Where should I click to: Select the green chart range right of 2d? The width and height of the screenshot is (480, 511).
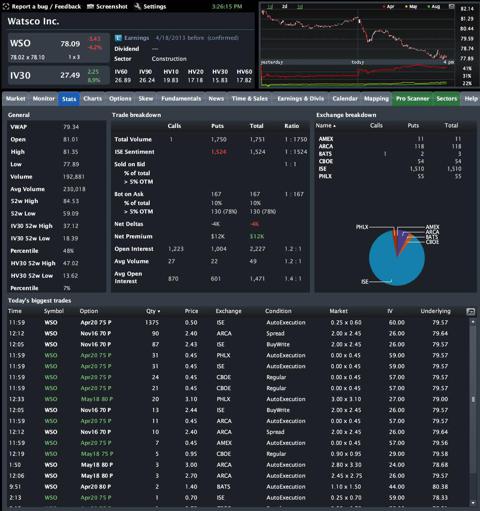[x=300, y=6]
